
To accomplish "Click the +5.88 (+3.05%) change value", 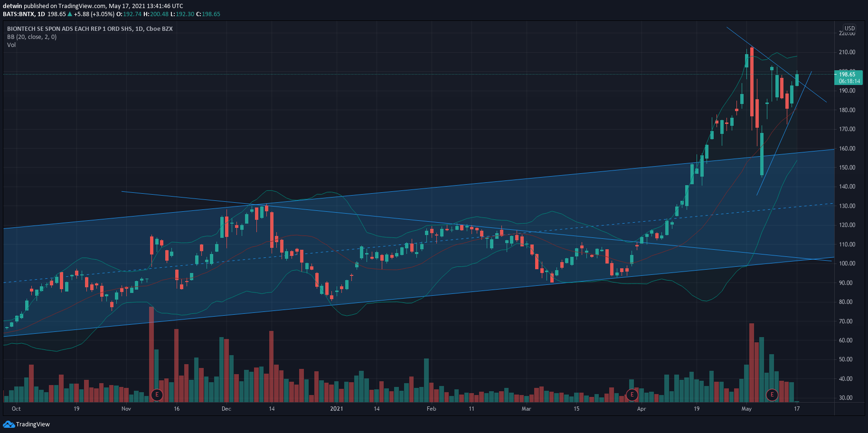I will 94,14.
